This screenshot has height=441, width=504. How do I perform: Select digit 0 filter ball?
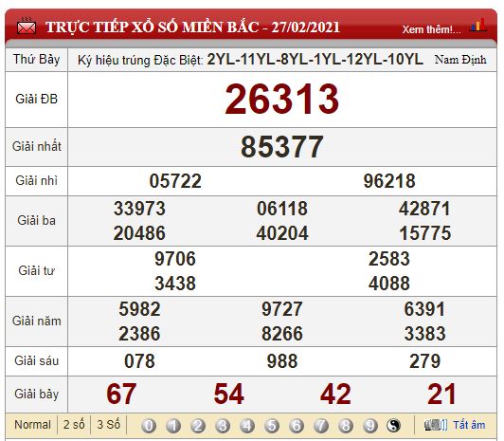(x=149, y=426)
